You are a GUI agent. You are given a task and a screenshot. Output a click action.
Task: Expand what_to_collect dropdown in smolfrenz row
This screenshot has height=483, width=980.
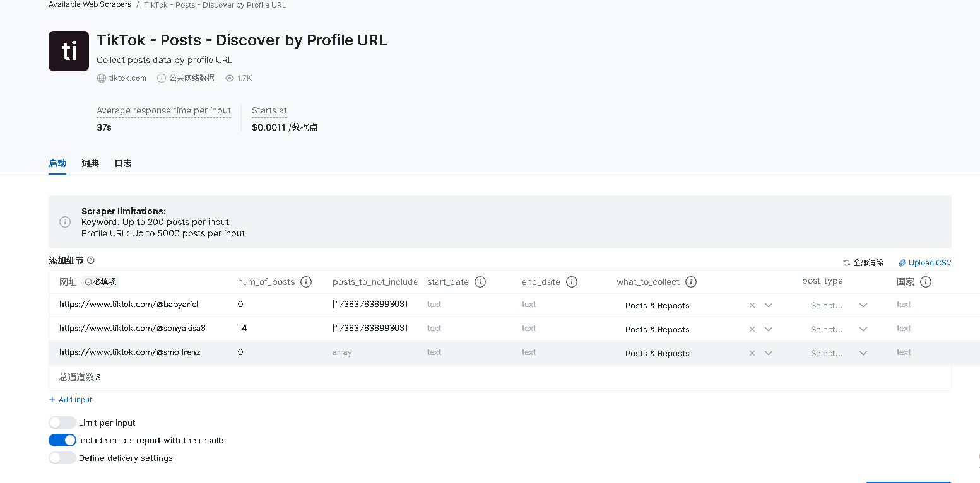click(769, 353)
